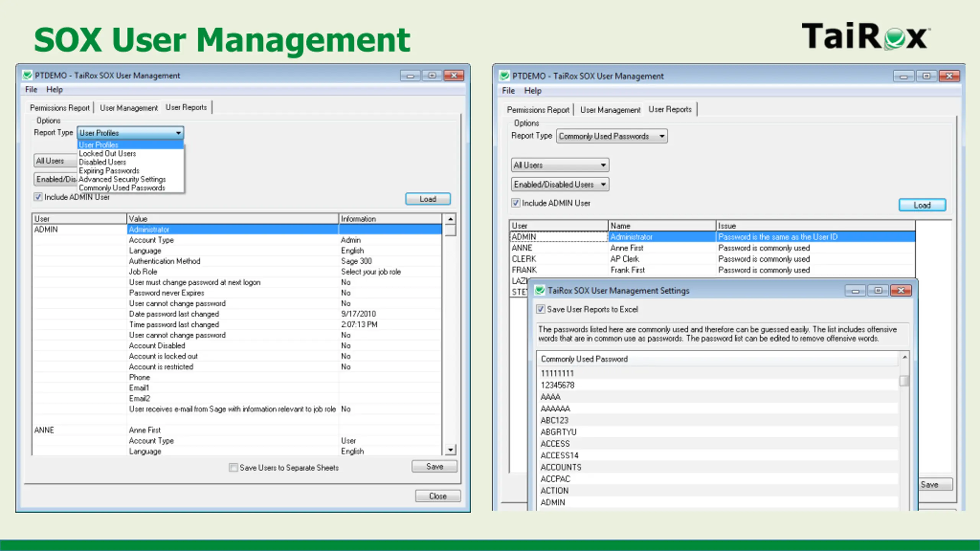Open File menu in left window
Screen dimensions: 980x551
(31, 90)
